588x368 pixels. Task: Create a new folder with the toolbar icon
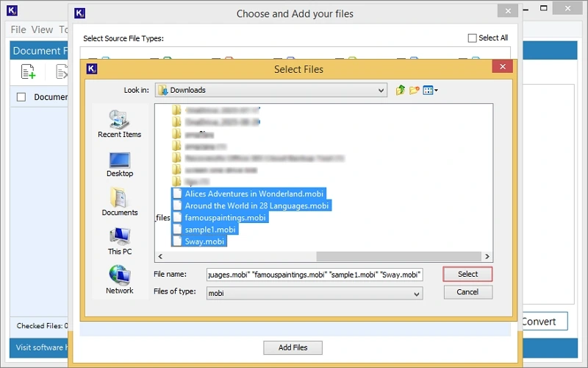click(414, 90)
